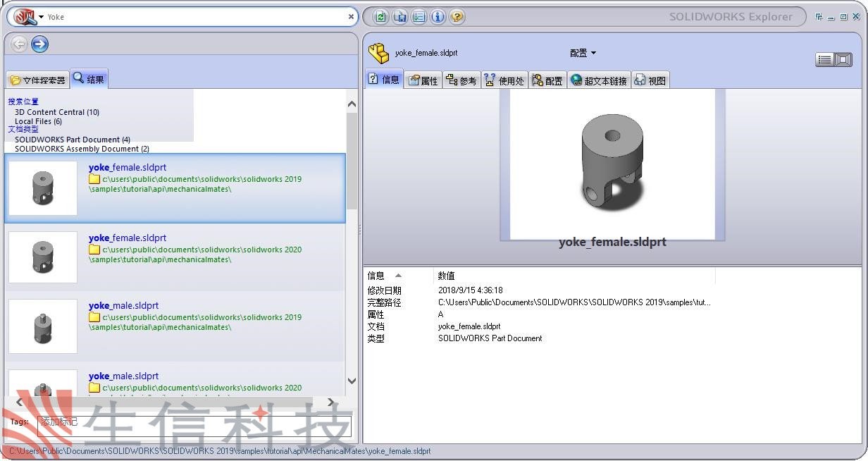Screen dimensions: 868x461
Task: Click thumbnail of yoke_male 2019 result
Action: point(43,326)
